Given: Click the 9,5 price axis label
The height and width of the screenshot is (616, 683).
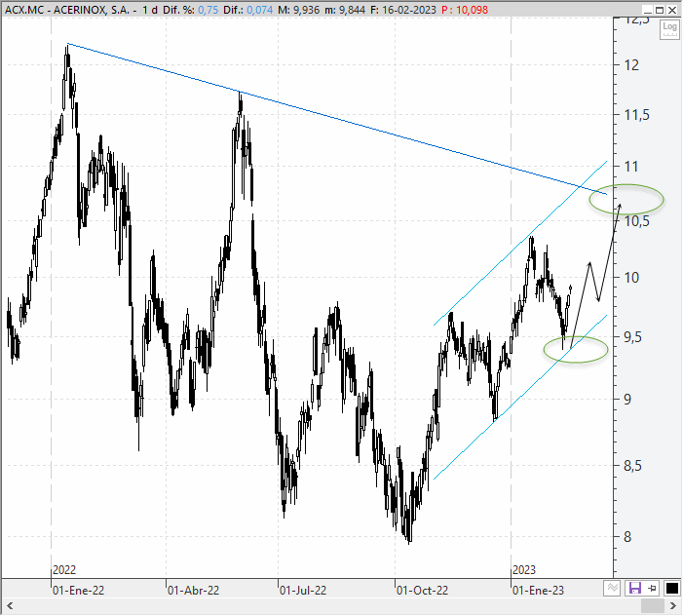Looking at the screenshot, I should coord(632,337).
